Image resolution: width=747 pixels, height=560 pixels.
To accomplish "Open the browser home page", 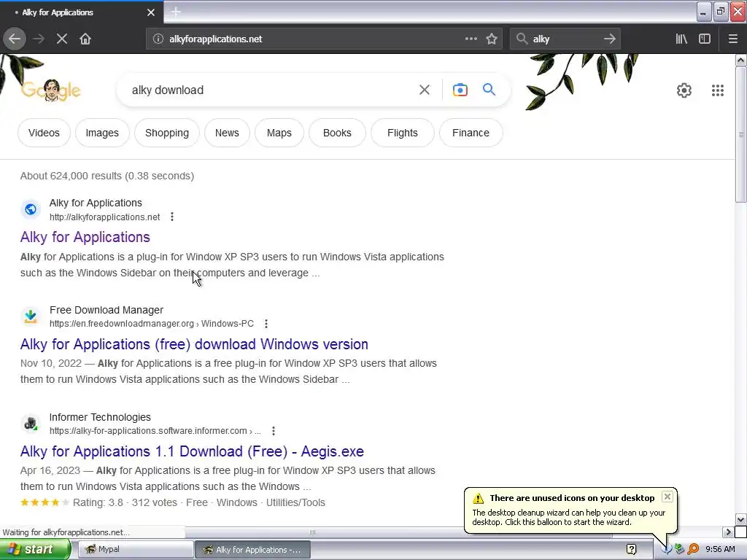I will pos(85,39).
